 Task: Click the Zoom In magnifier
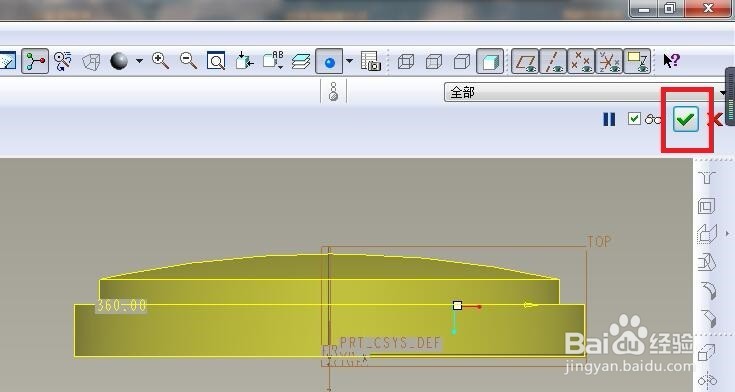point(160,61)
